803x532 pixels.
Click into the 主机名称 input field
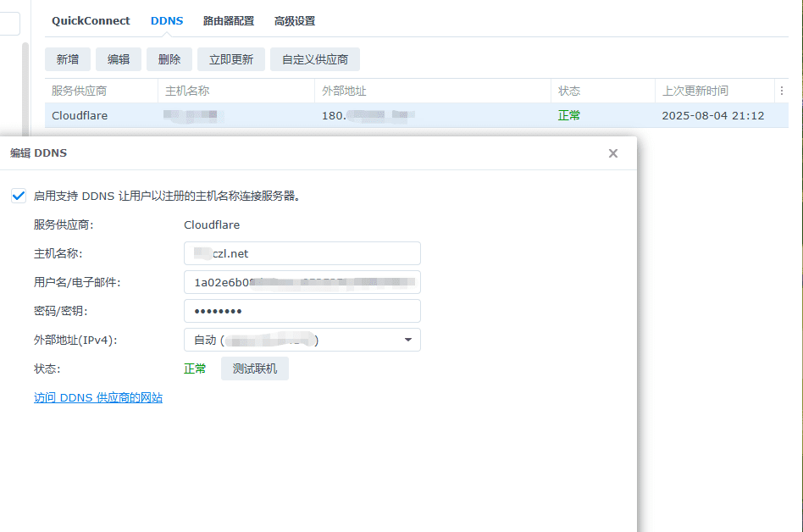click(302, 253)
